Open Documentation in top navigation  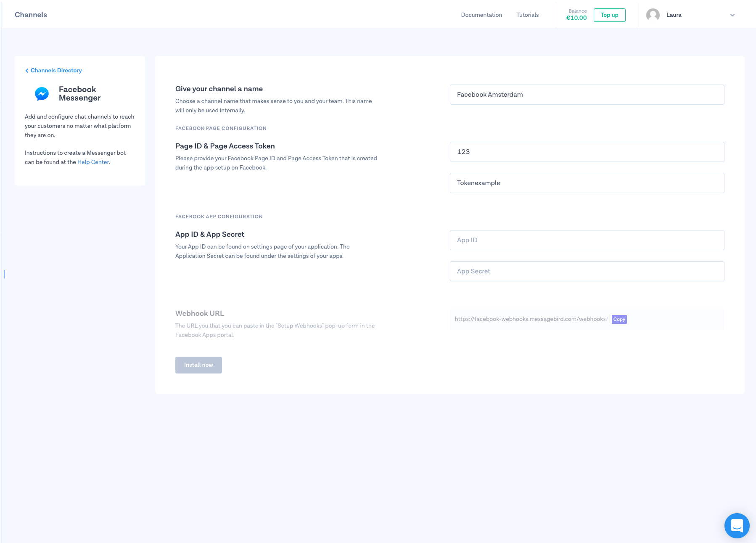coord(481,15)
